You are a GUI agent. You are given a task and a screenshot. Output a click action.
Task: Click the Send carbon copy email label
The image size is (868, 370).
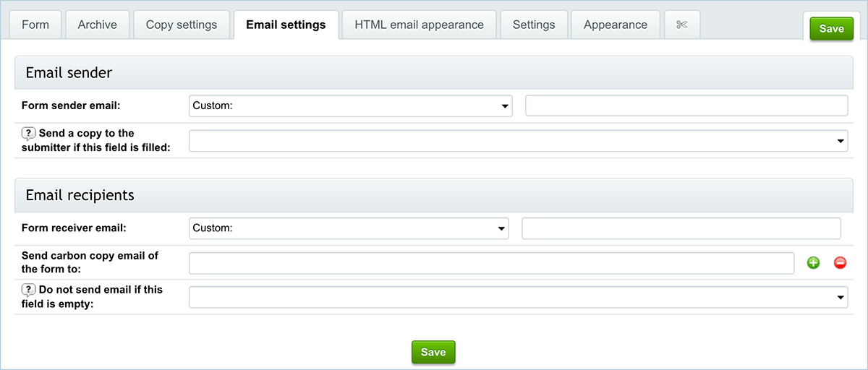[90, 262]
